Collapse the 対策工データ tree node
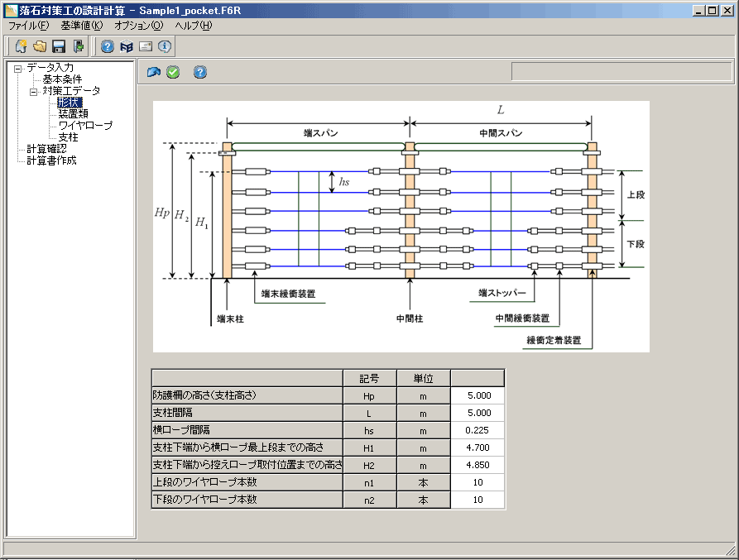 [33, 93]
